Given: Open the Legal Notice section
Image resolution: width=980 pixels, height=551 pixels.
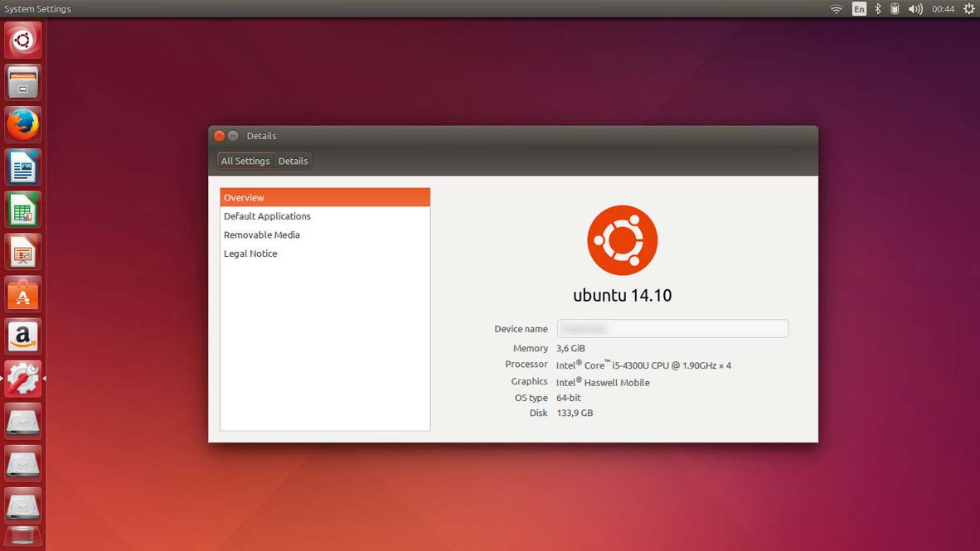Looking at the screenshot, I should 325,254.
